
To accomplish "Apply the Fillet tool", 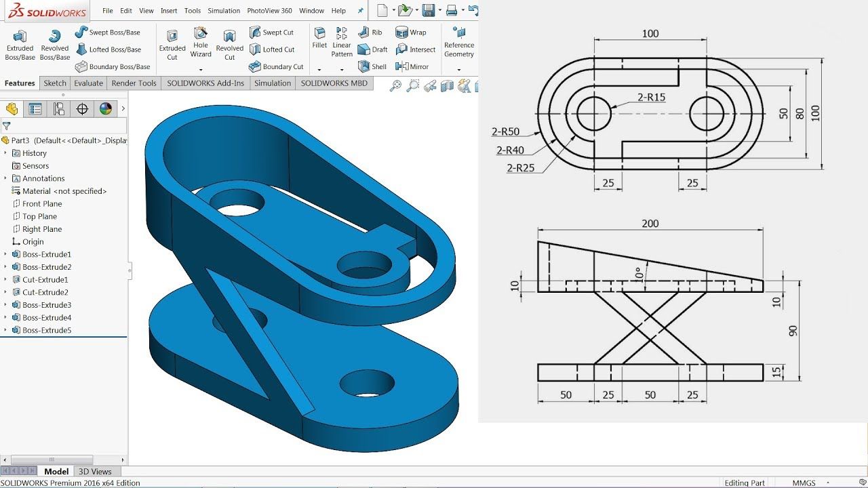I will click(319, 37).
